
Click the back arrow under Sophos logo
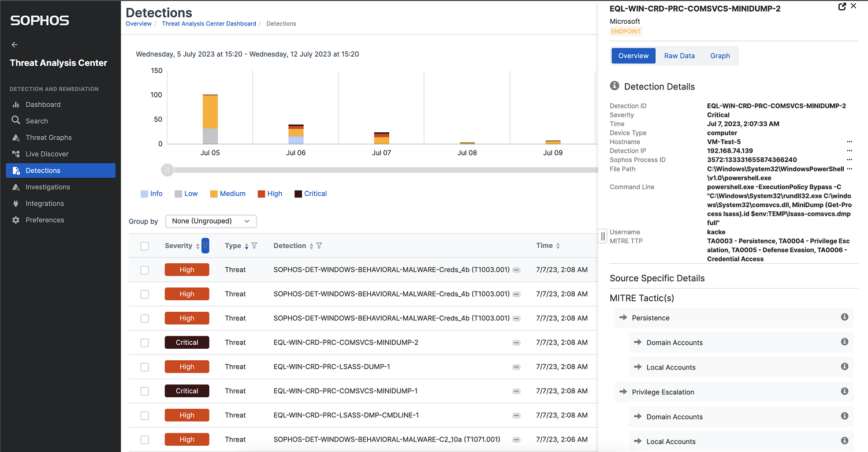pos(14,44)
